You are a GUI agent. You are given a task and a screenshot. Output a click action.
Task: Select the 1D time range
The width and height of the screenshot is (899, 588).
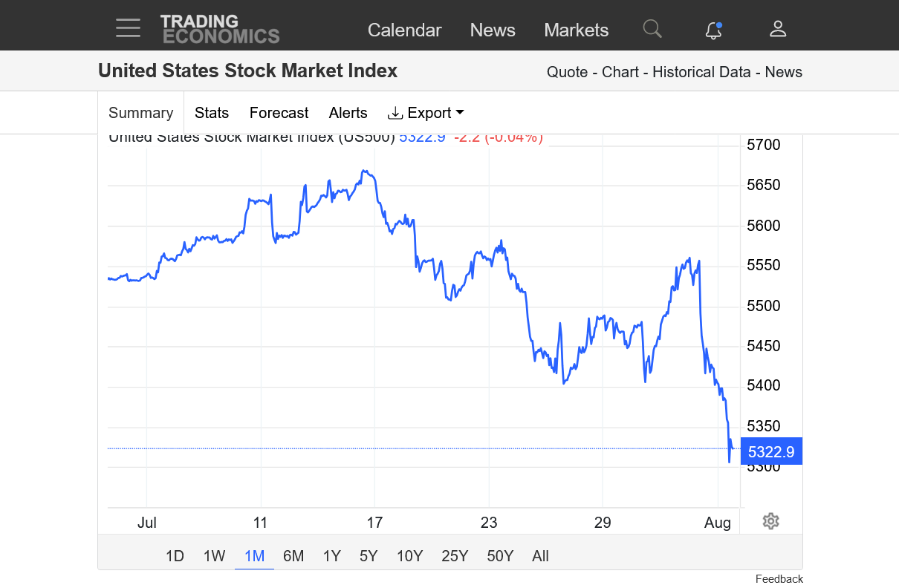(175, 556)
